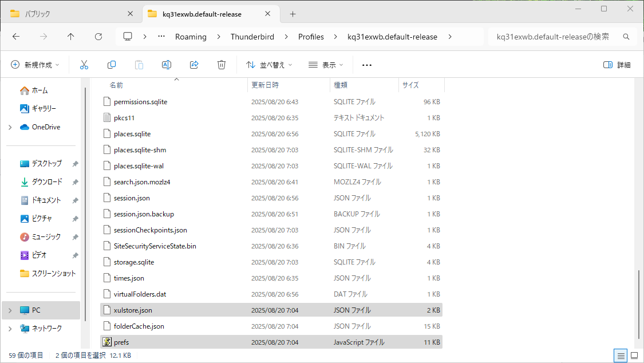Image resolution: width=644 pixels, height=363 pixels.
Task: Navigate back to previous folder
Action: [16, 37]
